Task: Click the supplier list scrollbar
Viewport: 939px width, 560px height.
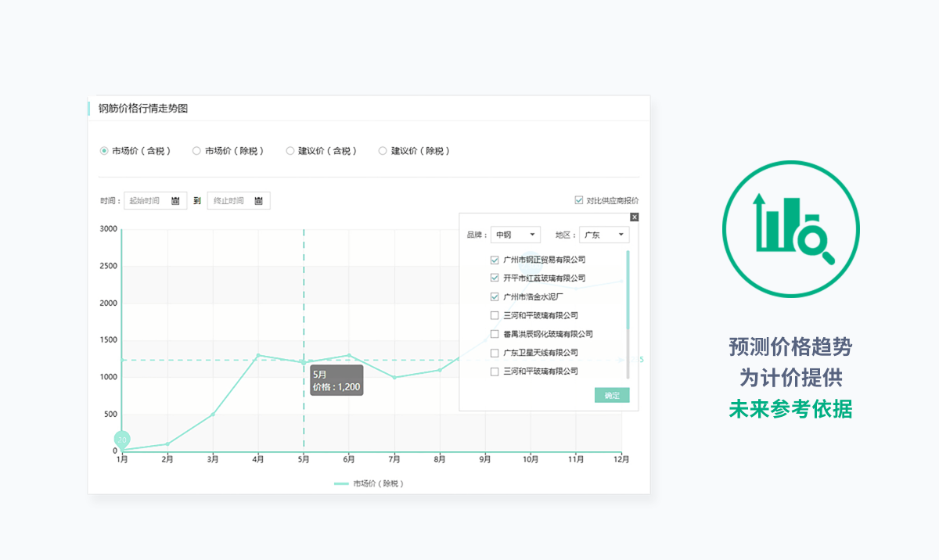Action: pos(628,289)
